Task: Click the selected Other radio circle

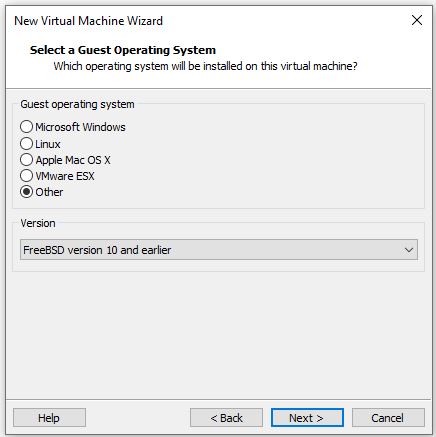Action: tap(26, 192)
